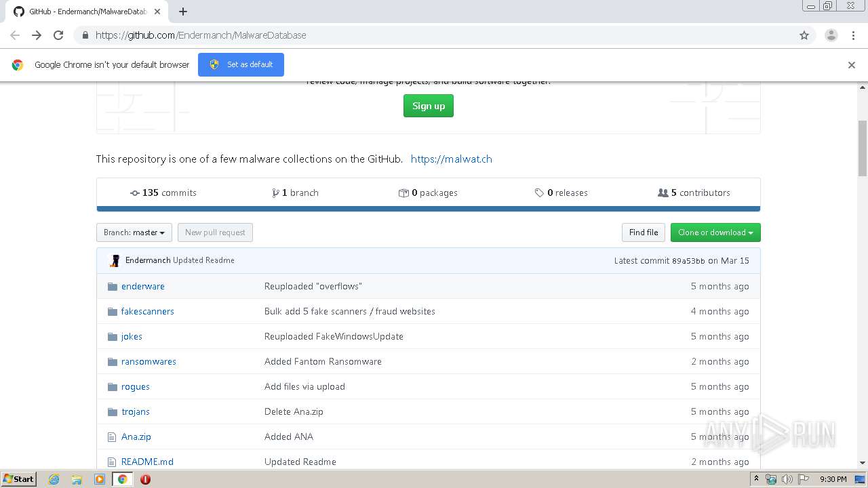This screenshot has height=488, width=868.
Task: Open the 0 releases tab
Action: click(x=561, y=193)
